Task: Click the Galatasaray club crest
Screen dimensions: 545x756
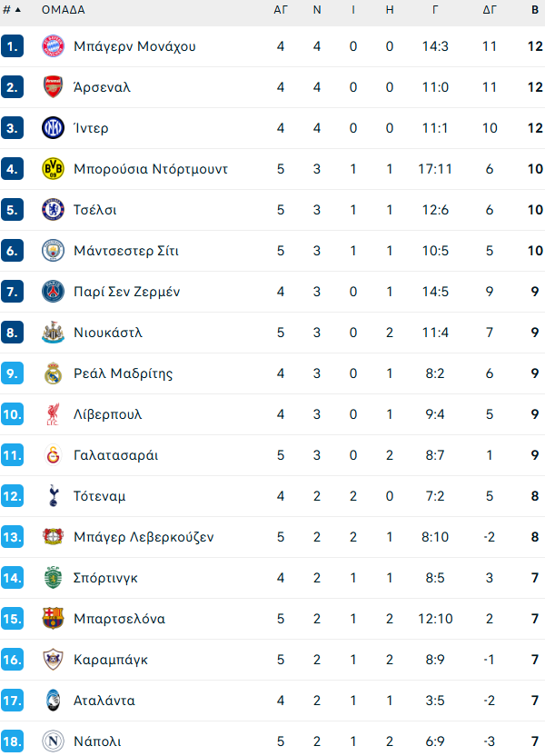Action: (54, 455)
